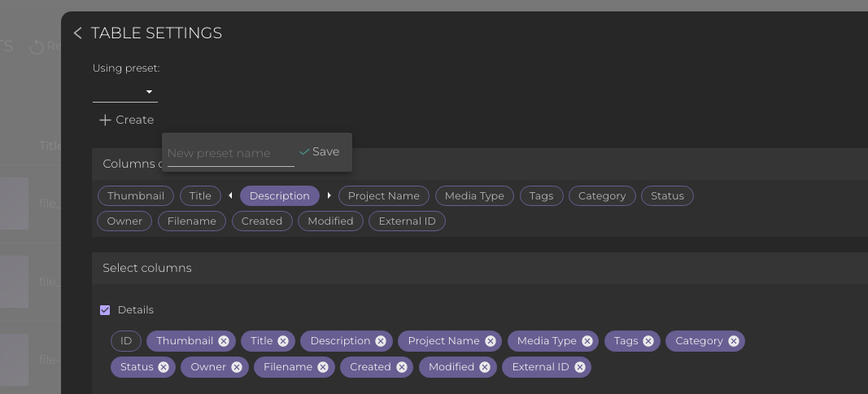Select Project Name in columns order
The height and width of the screenshot is (394, 868).
coord(383,195)
